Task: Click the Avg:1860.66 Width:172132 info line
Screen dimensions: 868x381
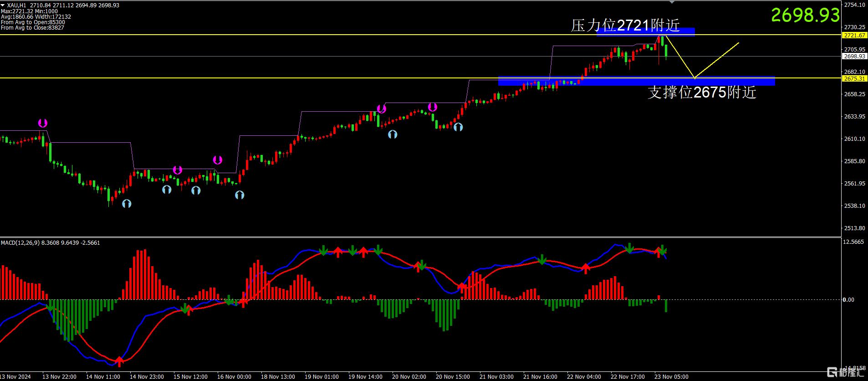Action: (36, 17)
